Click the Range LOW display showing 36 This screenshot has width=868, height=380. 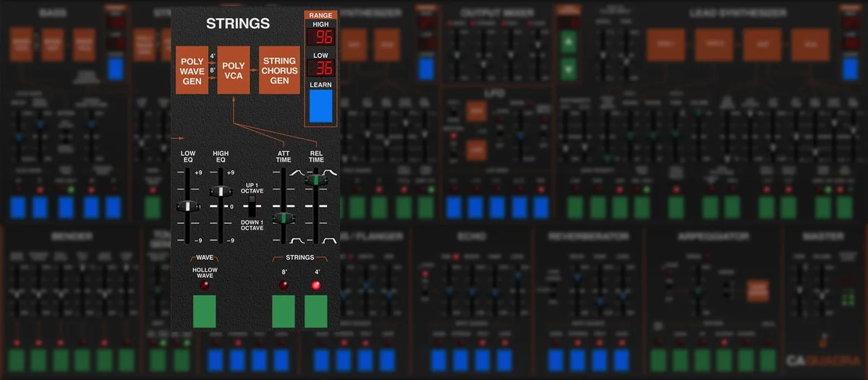point(320,69)
